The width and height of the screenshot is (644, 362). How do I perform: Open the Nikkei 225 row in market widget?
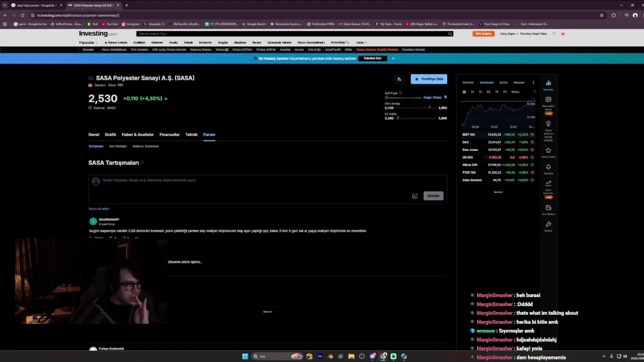[x=498, y=165]
